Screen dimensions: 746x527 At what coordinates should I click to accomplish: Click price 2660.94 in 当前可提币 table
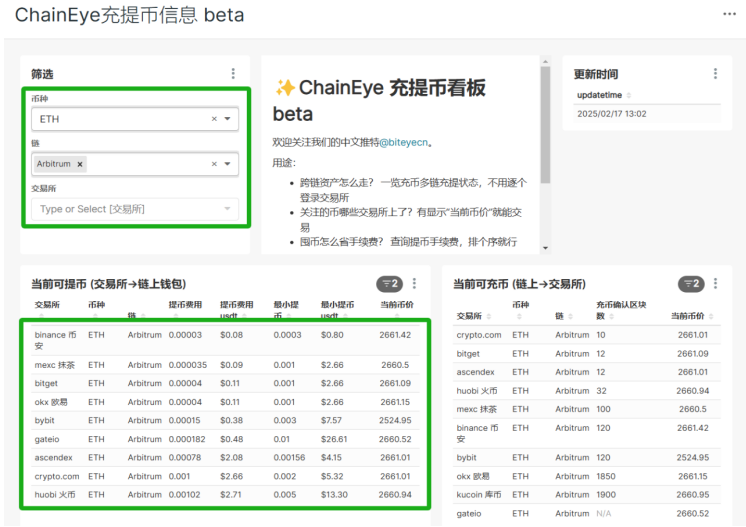click(x=395, y=495)
